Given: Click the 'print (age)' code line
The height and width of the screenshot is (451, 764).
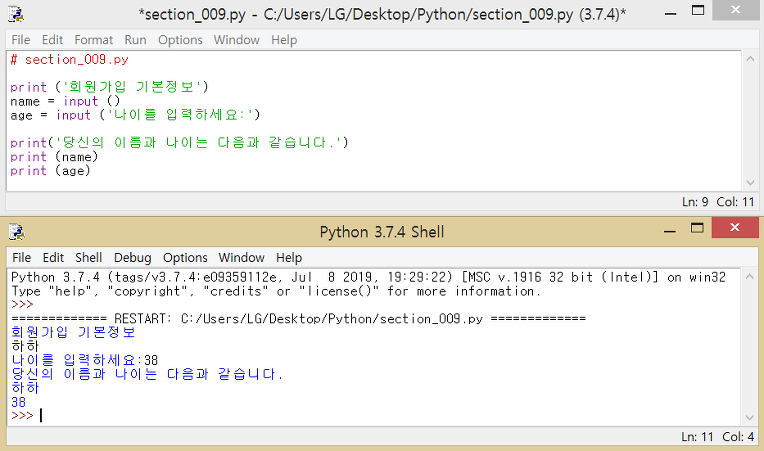Looking at the screenshot, I should (50, 171).
